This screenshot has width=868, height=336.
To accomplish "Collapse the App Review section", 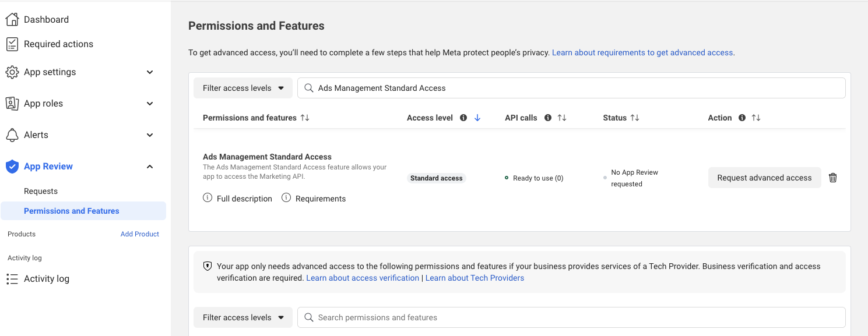I will tap(150, 166).
